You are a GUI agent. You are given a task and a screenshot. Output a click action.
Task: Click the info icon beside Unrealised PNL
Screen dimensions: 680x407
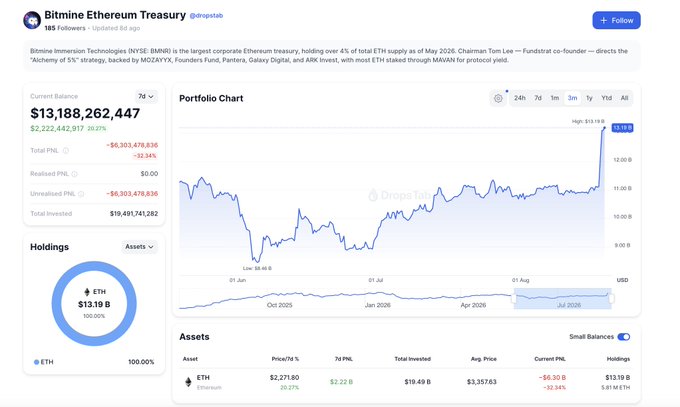tap(81, 194)
